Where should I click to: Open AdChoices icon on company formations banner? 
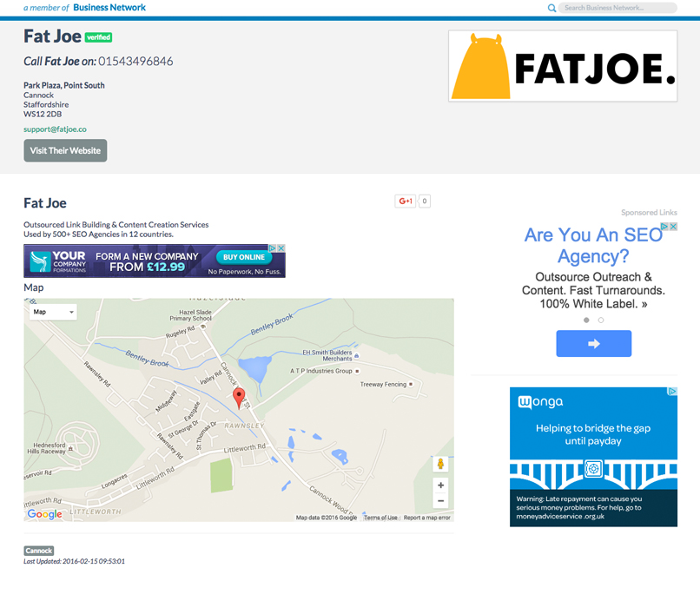pos(273,248)
